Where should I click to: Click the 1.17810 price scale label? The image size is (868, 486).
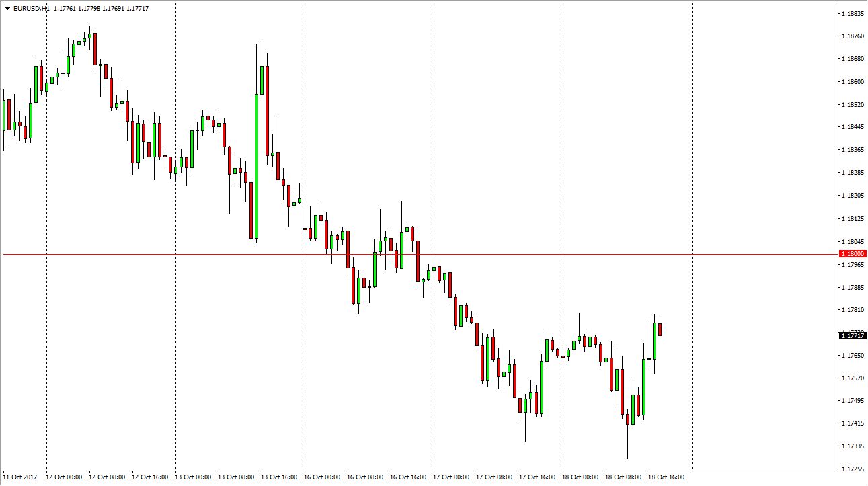click(x=853, y=310)
